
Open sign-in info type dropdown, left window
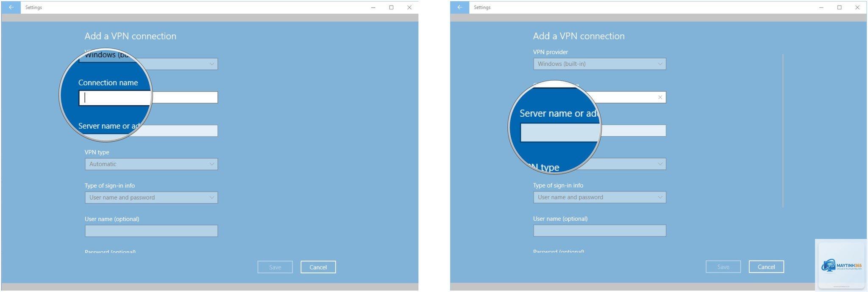click(151, 197)
